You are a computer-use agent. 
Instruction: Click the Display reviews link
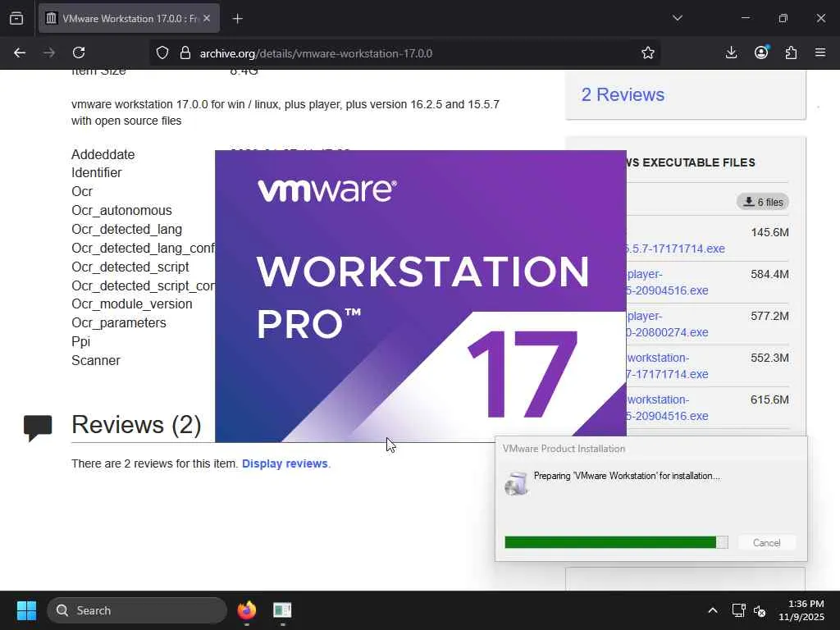pyautogui.click(x=285, y=463)
